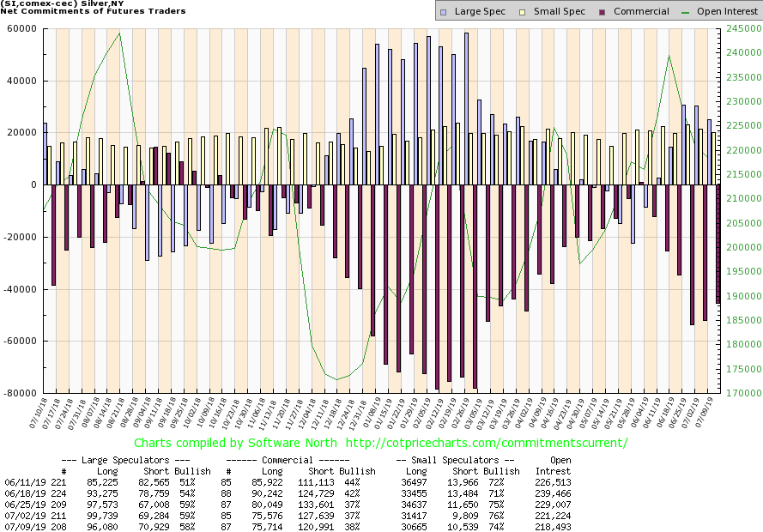Click the Small Speculators table header
The height and width of the screenshot is (532, 763).
pos(455,460)
